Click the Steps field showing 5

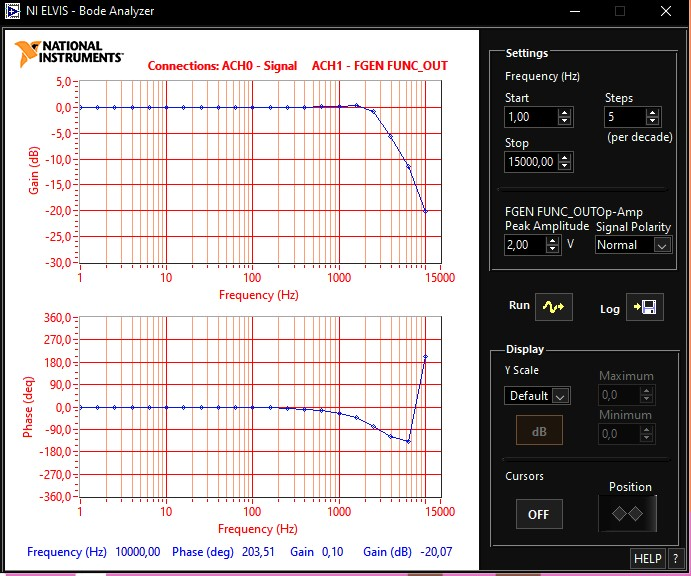[x=625, y=117]
